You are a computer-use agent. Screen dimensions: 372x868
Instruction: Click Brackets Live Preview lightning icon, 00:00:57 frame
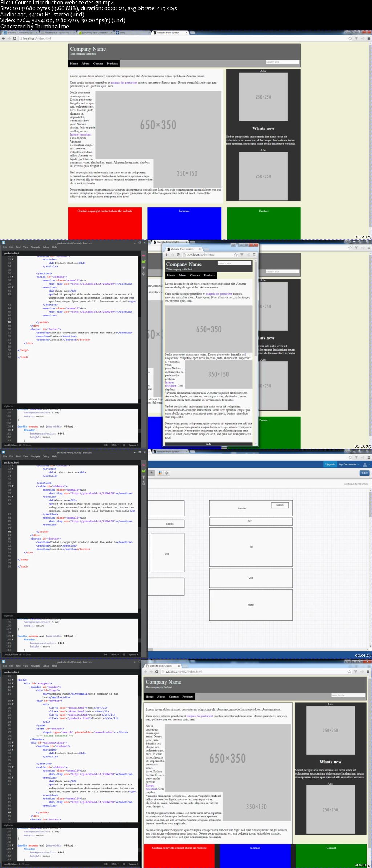coord(143,256)
